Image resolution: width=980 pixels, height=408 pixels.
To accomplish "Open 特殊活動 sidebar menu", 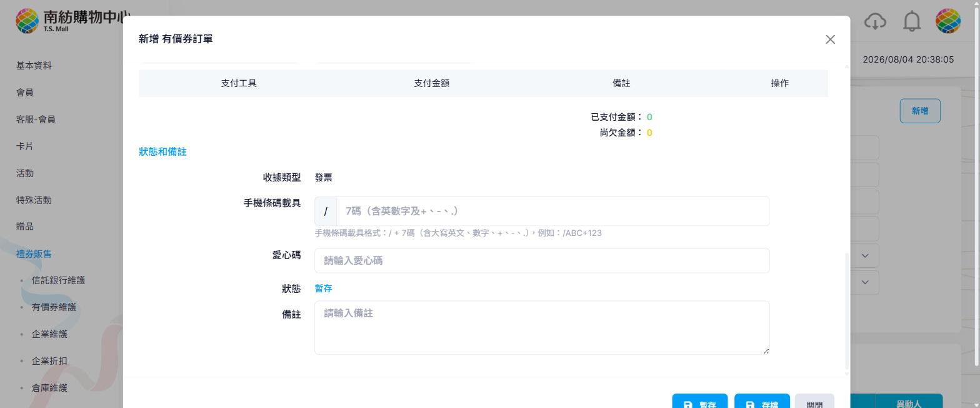I will 34,200.
